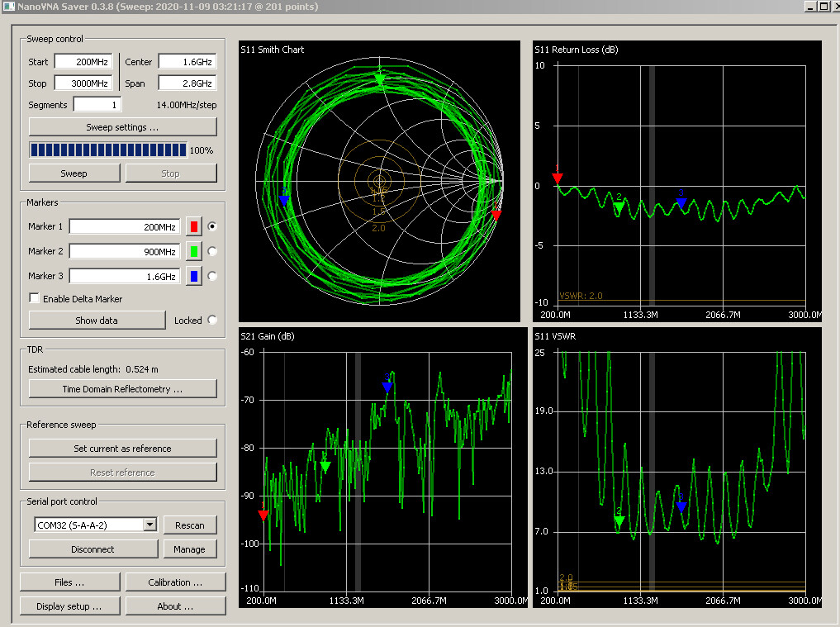Click the Sweep settings button
The image size is (840, 627).
coord(123,127)
